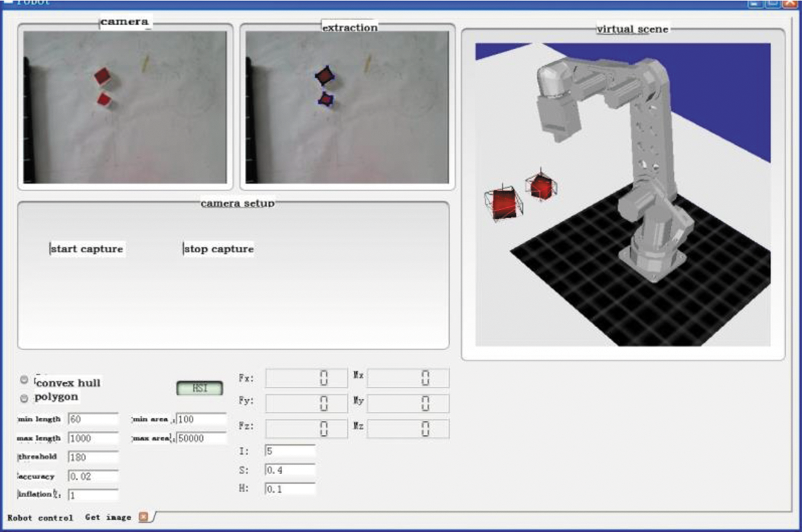Focus the max length input field
The image size is (802, 532).
93,438
